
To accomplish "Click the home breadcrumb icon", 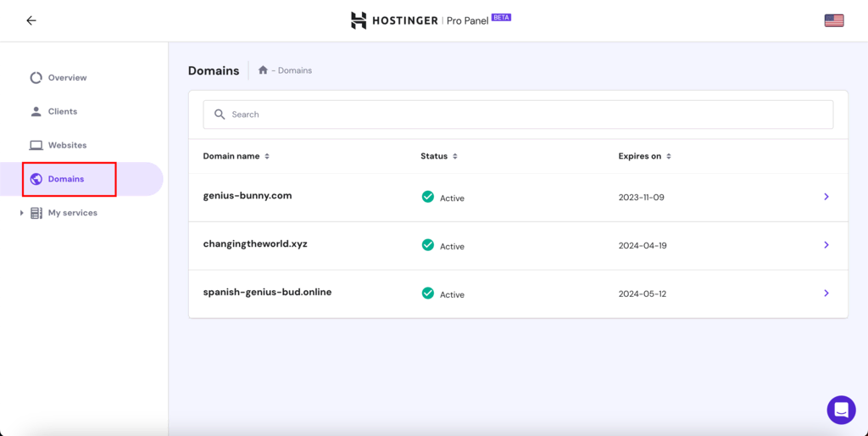I will click(x=264, y=70).
